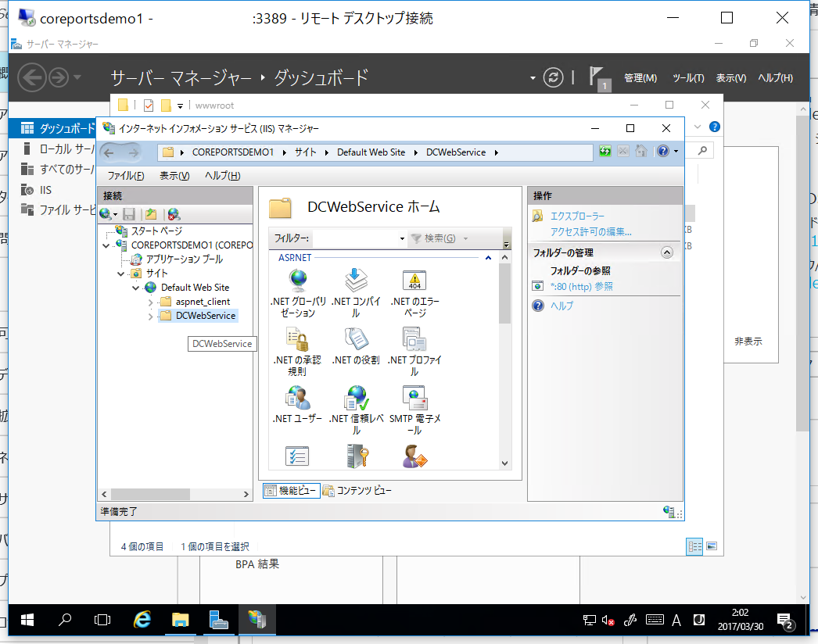
Task: Open the .NET ユーザー icon
Action: (x=298, y=405)
